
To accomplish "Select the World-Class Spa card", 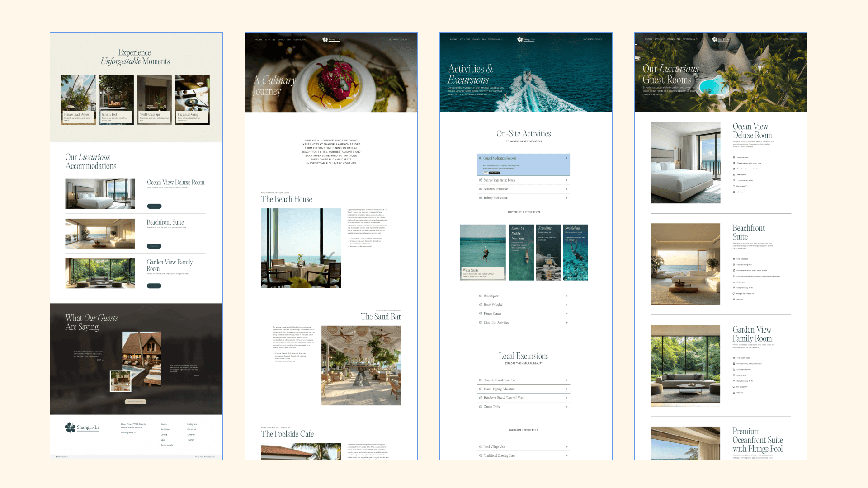I will pyautogui.click(x=154, y=100).
